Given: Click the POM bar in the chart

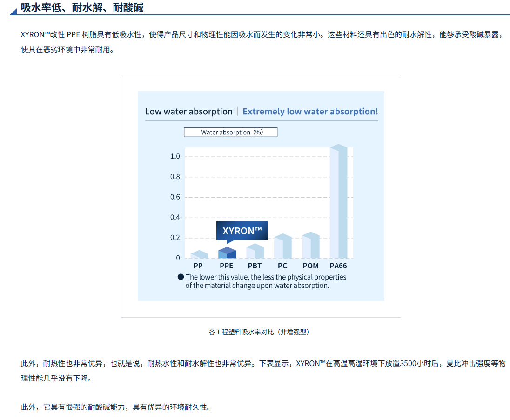Looking at the screenshot, I should tap(310, 246).
